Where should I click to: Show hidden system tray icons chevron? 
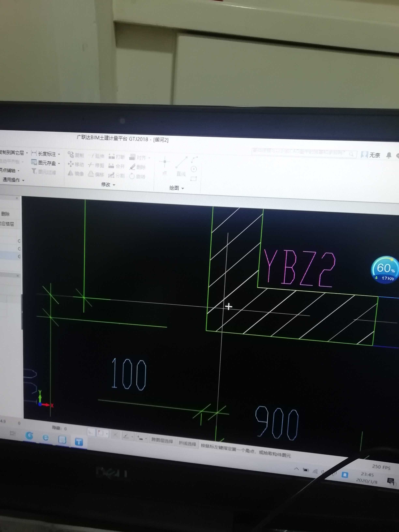click(x=296, y=469)
